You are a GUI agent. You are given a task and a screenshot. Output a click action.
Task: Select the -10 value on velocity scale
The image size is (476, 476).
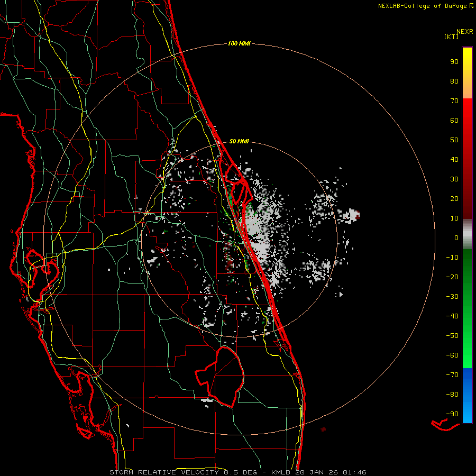pos(452,257)
